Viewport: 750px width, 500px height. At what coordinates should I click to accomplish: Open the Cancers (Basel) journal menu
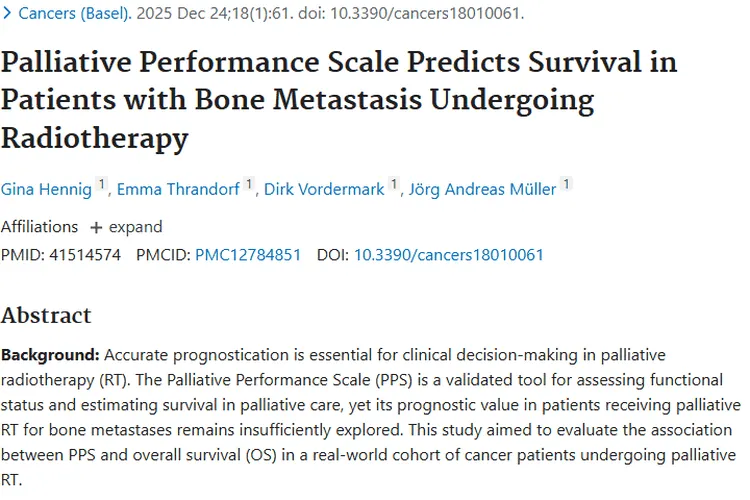72,14
